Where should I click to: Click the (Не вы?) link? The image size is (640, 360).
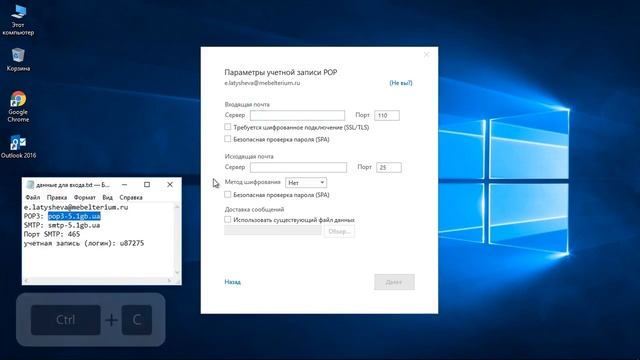[401, 83]
